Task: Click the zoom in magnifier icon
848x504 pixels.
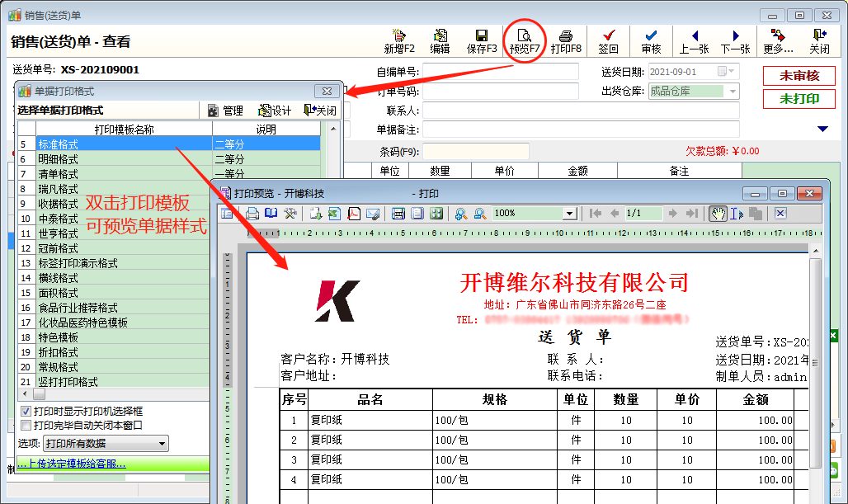Action: [x=461, y=214]
